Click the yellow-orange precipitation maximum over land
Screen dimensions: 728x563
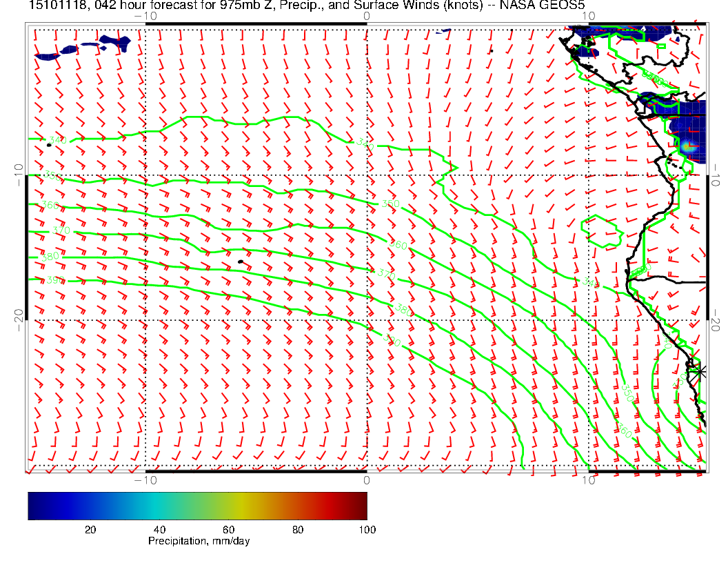point(687,147)
